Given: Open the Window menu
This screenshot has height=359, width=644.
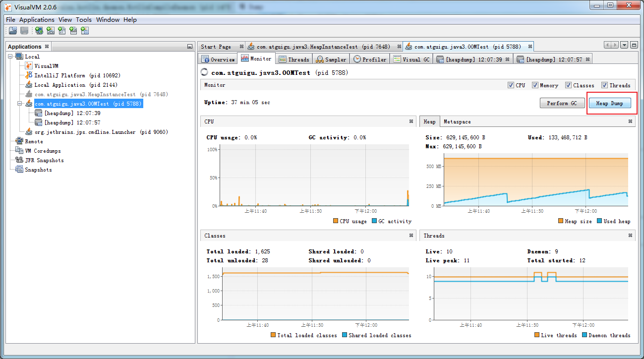Looking at the screenshot, I should [108, 20].
